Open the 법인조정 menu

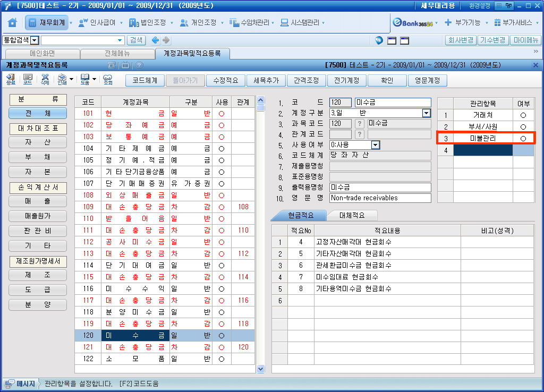coord(148,22)
